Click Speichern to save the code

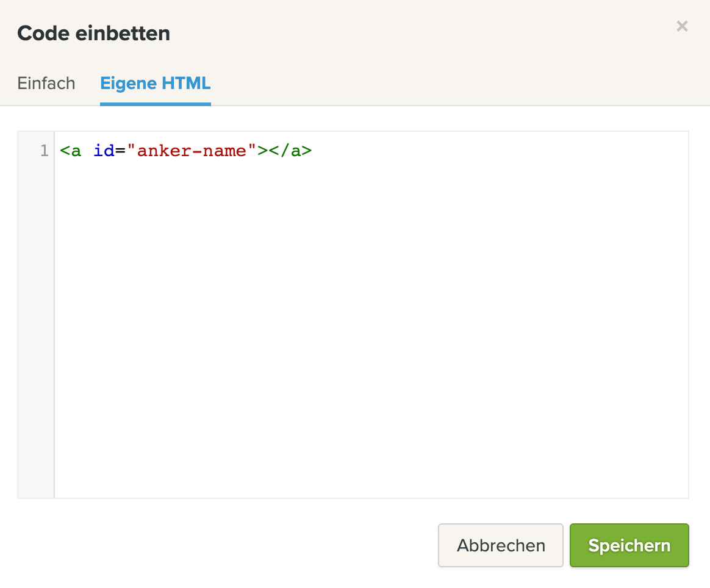coord(629,545)
